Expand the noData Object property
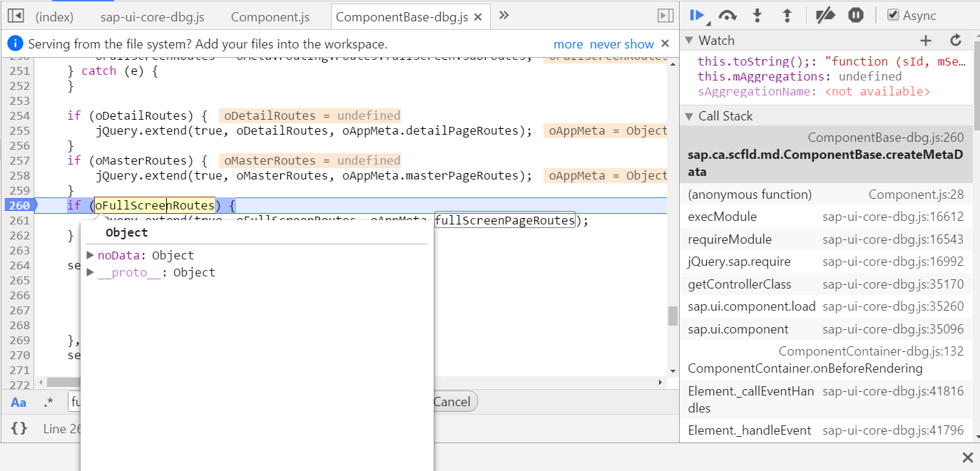980x471 pixels. coord(91,255)
